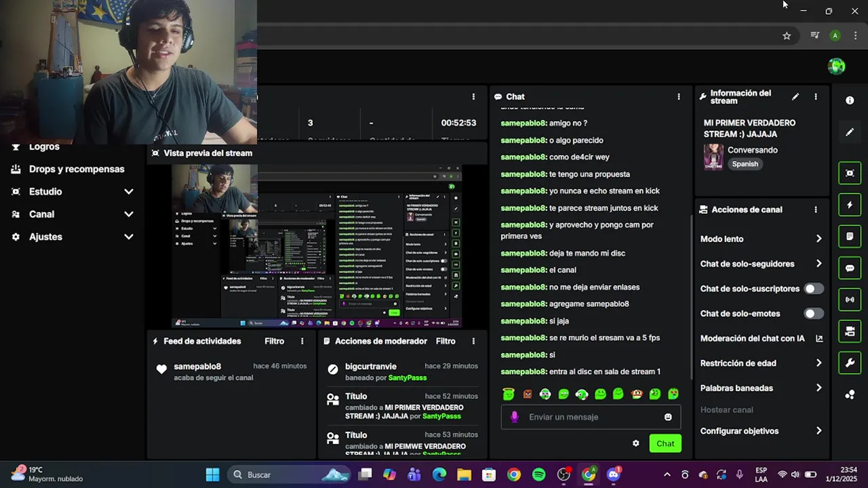Bookmark this page with the star icon

[x=787, y=36]
